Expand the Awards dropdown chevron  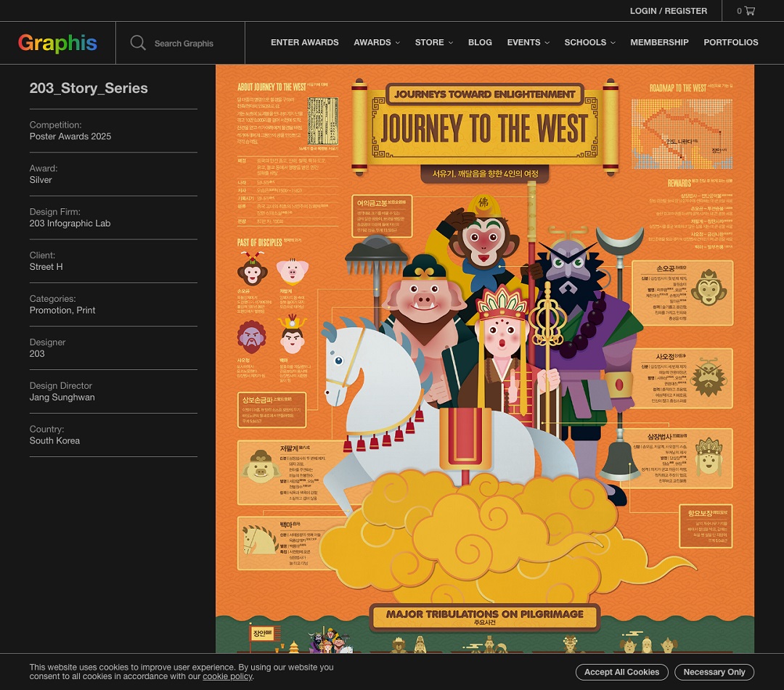coord(398,43)
